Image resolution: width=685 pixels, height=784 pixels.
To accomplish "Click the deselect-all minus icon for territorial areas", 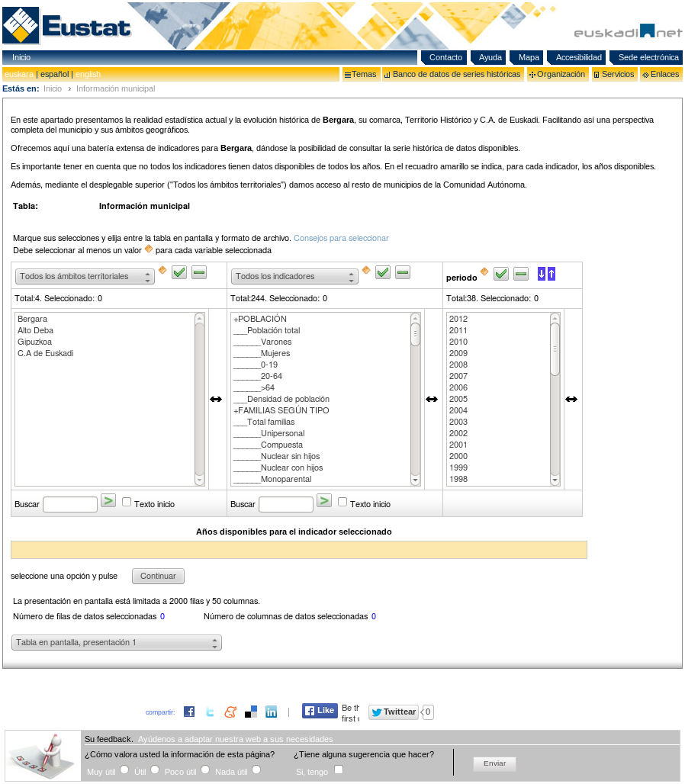I will [x=199, y=272].
